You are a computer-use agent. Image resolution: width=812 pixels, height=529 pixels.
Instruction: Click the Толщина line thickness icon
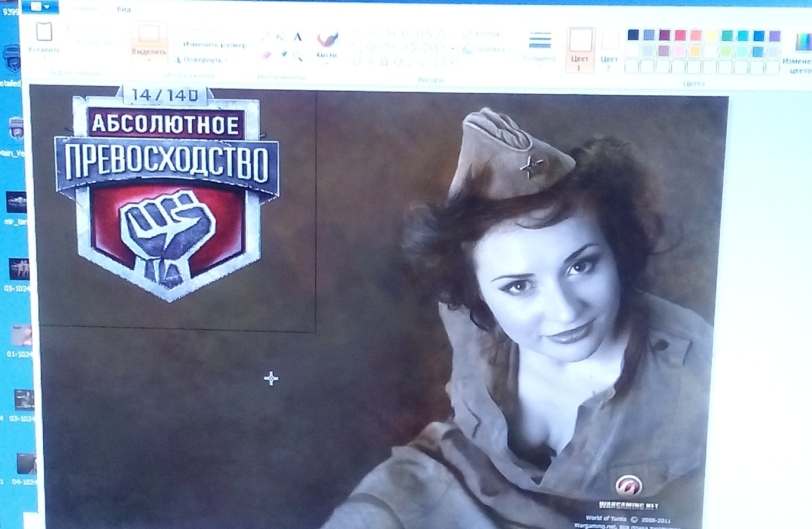click(539, 41)
